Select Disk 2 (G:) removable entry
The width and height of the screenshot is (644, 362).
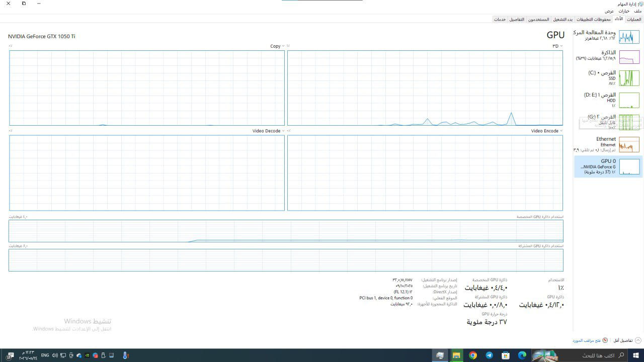pyautogui.click(x=608, y=122)
